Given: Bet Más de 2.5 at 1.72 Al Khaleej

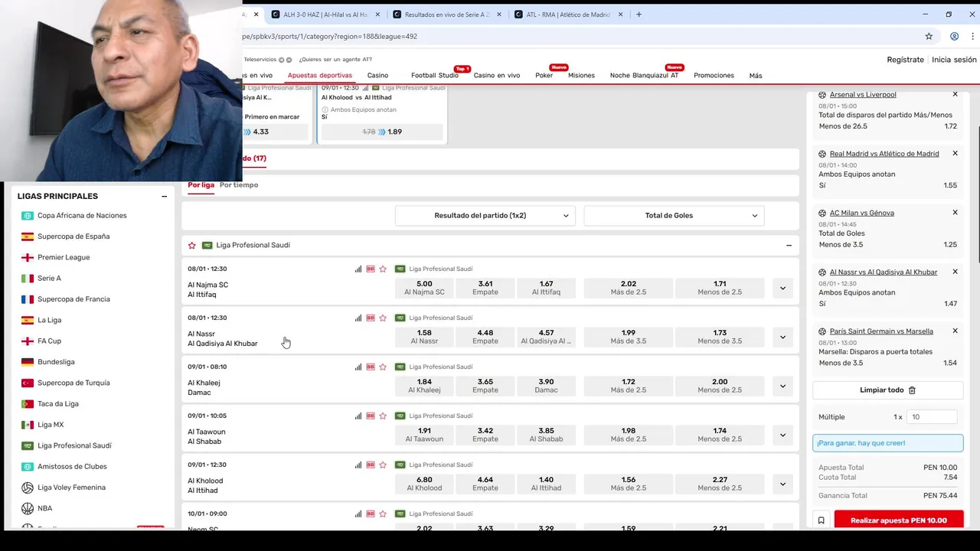Looking at the screenshot, I should [629, 386].
